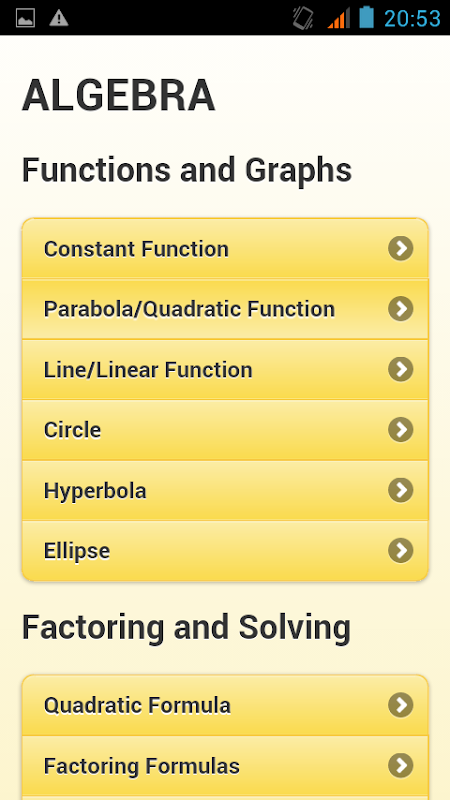The height and width of the screenshot is (800, 450).
Task: Click the chevron icon beside Hyperbola
Action: click(x=401, y=490)
